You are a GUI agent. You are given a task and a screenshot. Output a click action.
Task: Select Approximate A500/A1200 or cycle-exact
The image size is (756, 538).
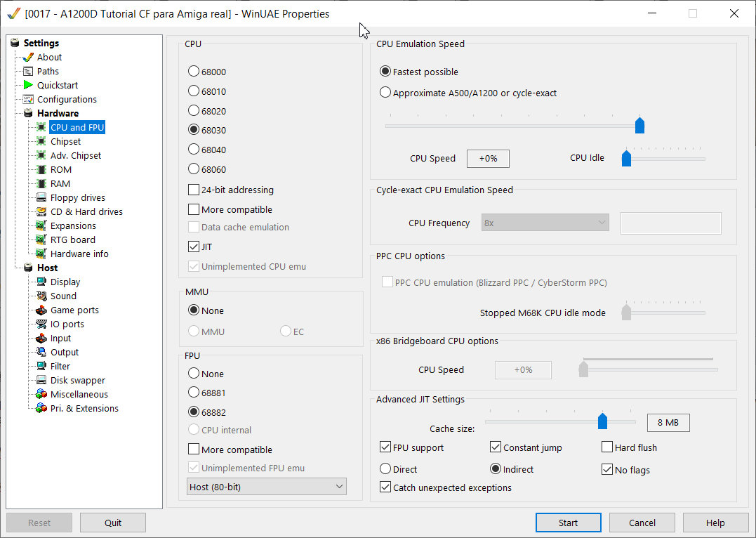pos(385,92)
